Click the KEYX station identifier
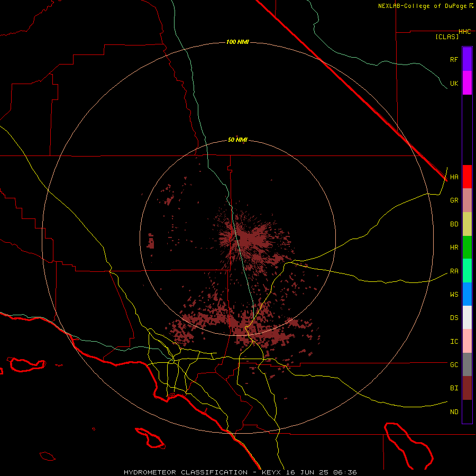Image resolution: width=476 pixels, height=476 pixels. [272, 472]
